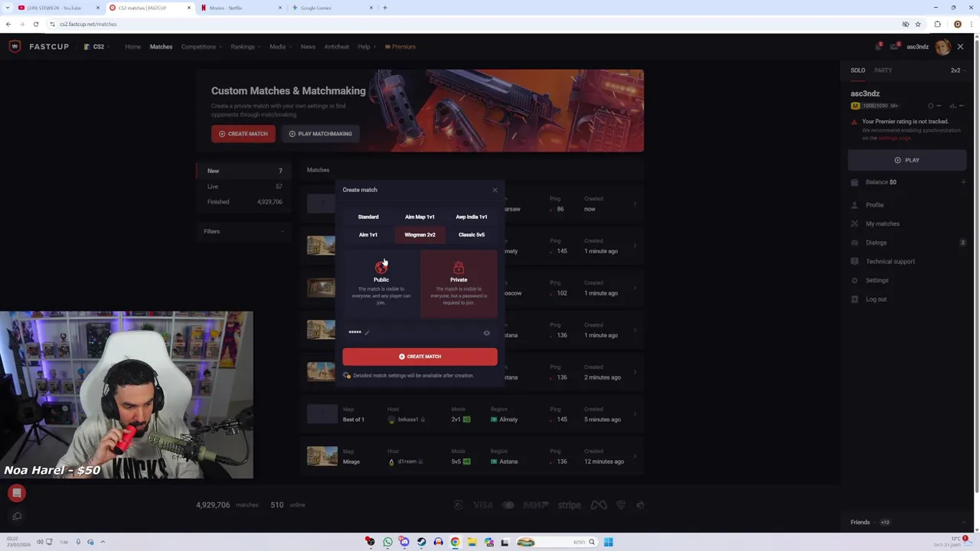The height and width of the screenshot is (551, 980).
Task: Open the News nav item
Action: point(308,47)
